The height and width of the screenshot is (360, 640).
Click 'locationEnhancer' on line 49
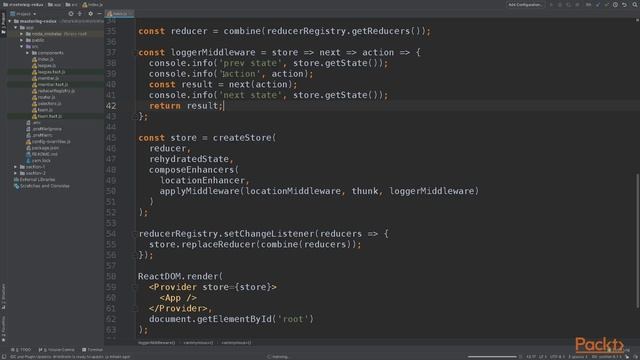point(202,180)
